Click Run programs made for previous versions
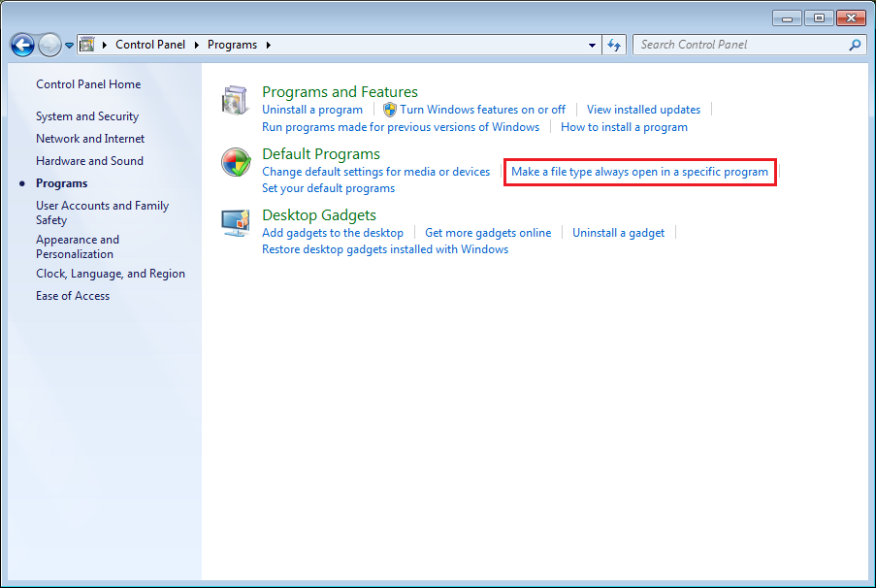The width and height of the screenshot is (876, 588). point(401,127)
